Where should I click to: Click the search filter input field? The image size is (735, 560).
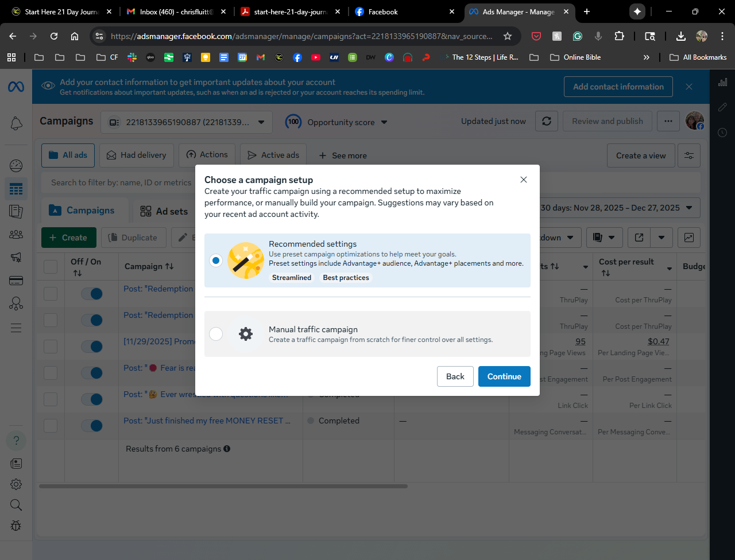[121, 182]
